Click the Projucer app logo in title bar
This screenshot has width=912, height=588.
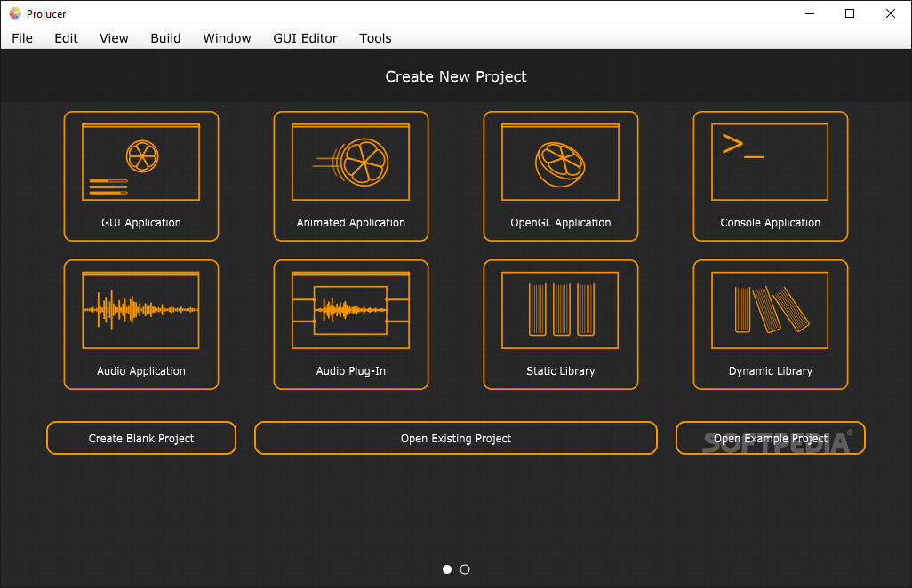15,13
